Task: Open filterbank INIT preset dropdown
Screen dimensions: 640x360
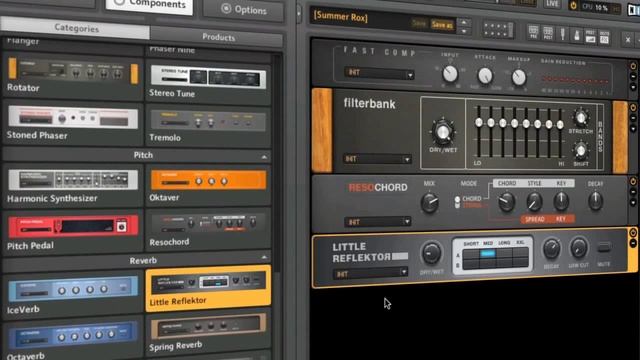Action: pyautogui.click(x=378, y=159)
